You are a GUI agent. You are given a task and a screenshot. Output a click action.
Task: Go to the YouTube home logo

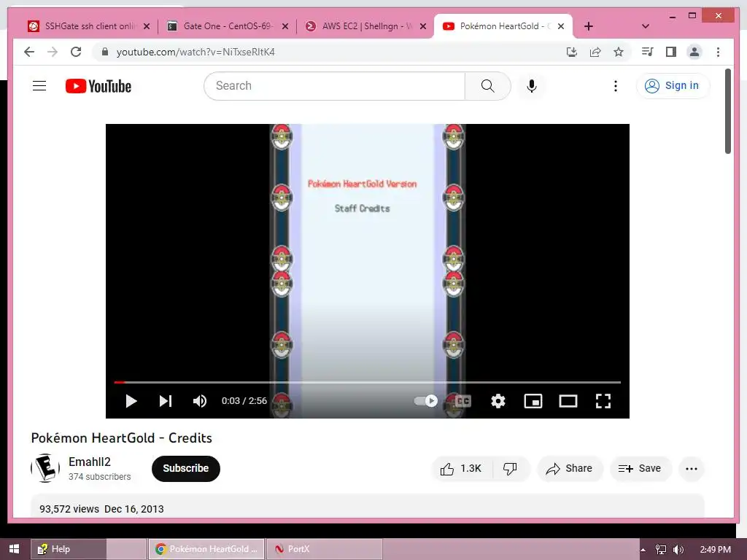(x=98, y=86)
